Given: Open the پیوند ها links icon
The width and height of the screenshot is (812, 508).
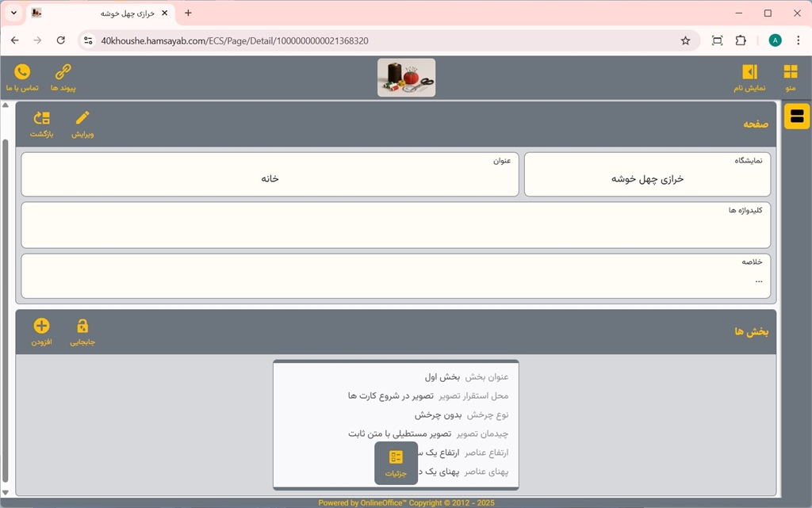Looking at the screenshot, I should (x=63, y=73).
